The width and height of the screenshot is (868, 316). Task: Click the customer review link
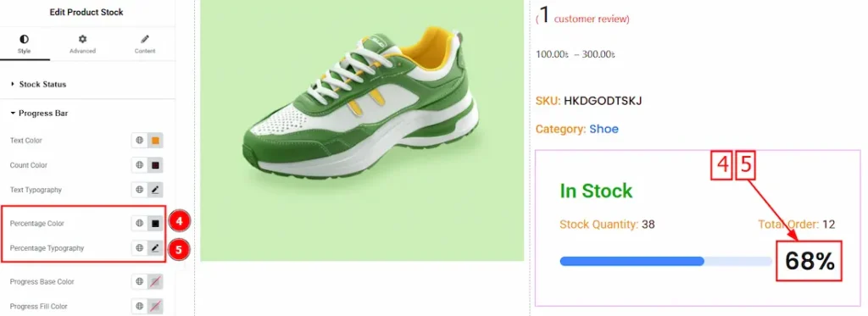click(x=590, y=19)
